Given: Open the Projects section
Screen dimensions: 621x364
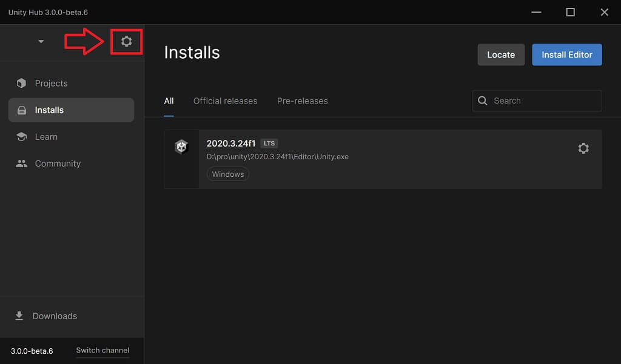Looking at the screenshot, I should 72,83.
